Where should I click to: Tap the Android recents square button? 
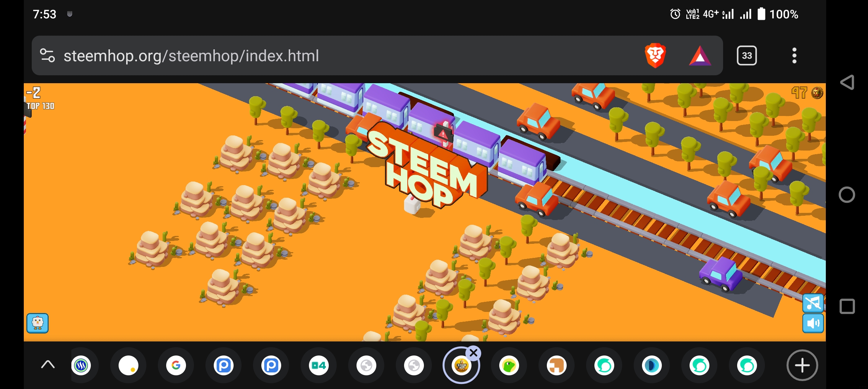(x=847, y=307)
